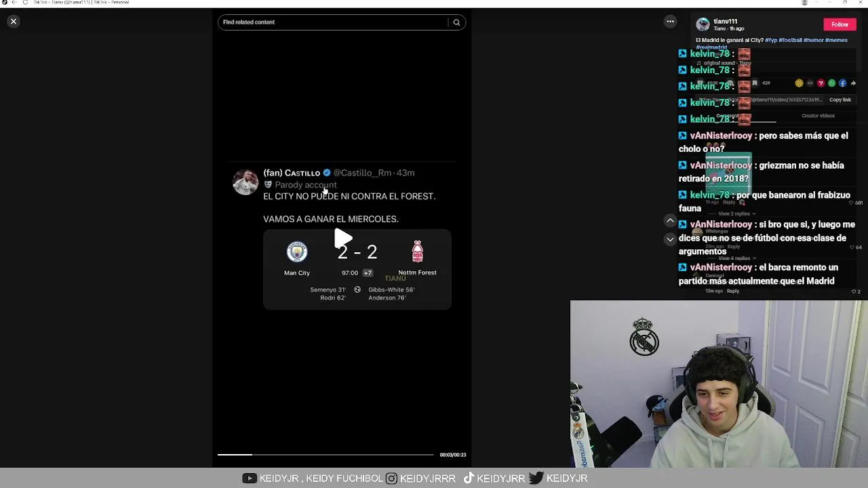The image size is (868, 488).
Task: Follow the tianu111 account
Action: (x=840, y=24)
